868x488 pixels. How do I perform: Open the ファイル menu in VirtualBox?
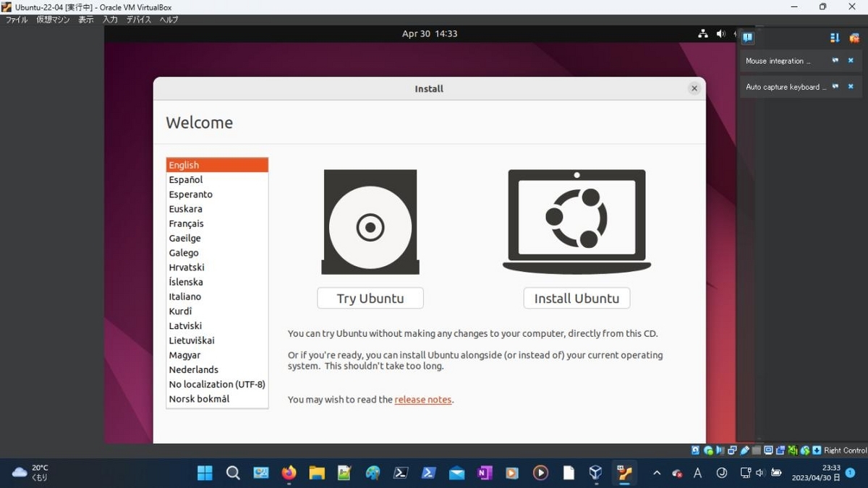pos(17,20)
